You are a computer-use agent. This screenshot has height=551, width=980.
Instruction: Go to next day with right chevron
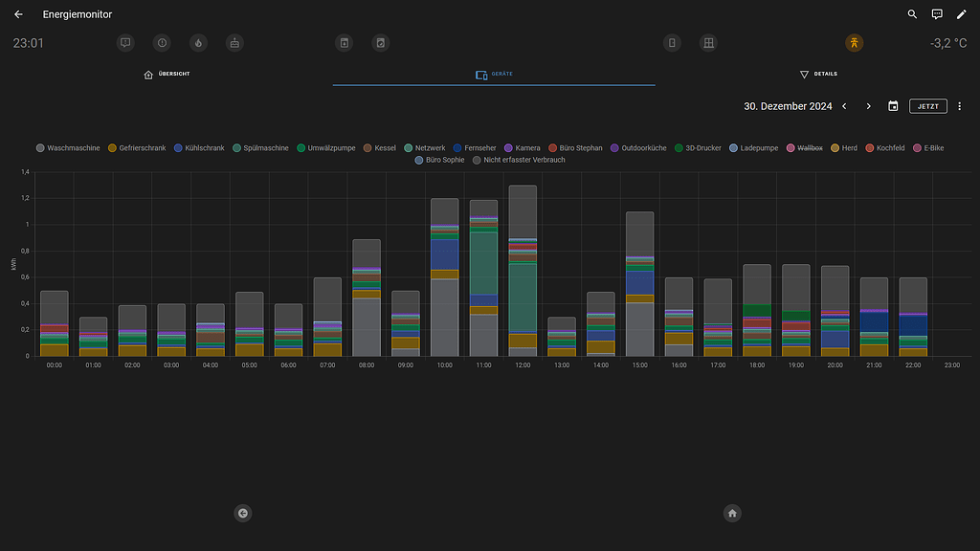[x=868, y=106]
